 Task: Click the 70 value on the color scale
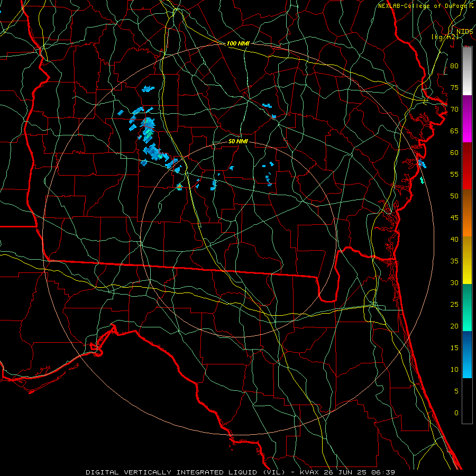point(454,109)
